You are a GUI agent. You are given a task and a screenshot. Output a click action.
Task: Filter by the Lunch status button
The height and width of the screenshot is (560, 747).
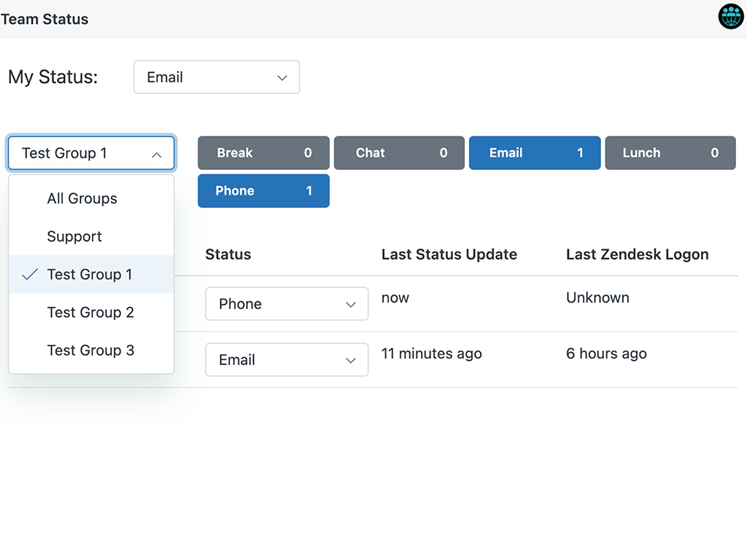click(x=670, y=153)
